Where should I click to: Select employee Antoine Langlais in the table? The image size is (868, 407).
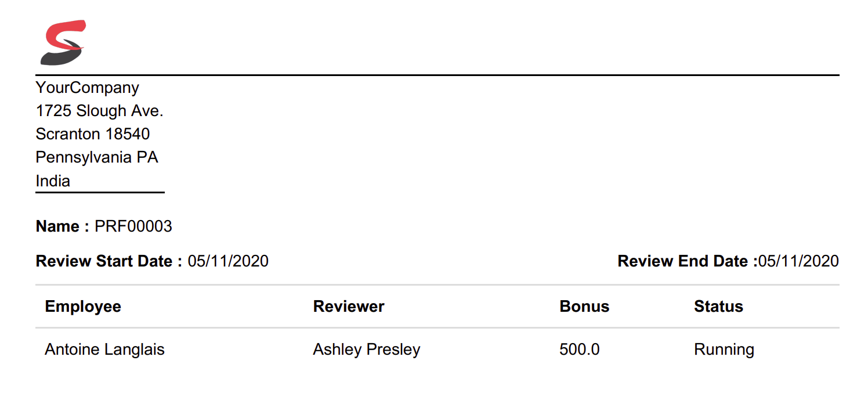(x=104, y=350)
